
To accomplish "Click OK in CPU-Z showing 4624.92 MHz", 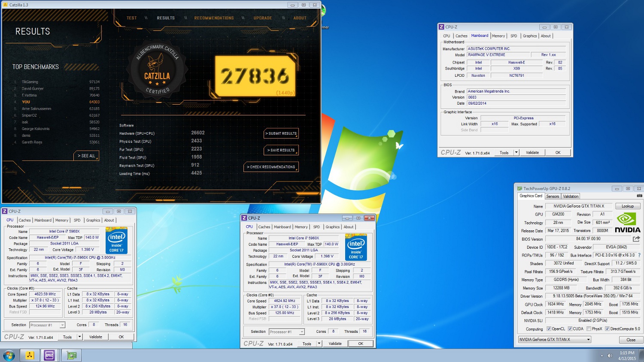I will [x=361, y=344].
